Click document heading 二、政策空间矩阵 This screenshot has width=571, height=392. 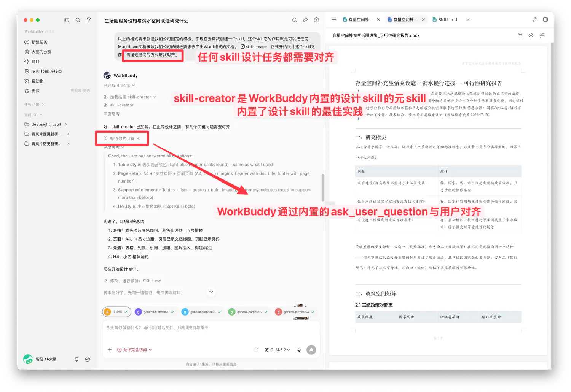(376, 294)
